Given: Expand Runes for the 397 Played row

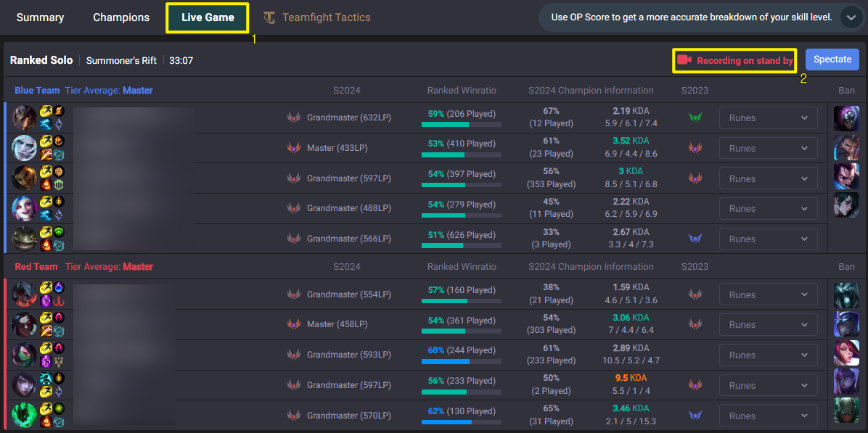Looking at the screenshot, I should [769, 178].
